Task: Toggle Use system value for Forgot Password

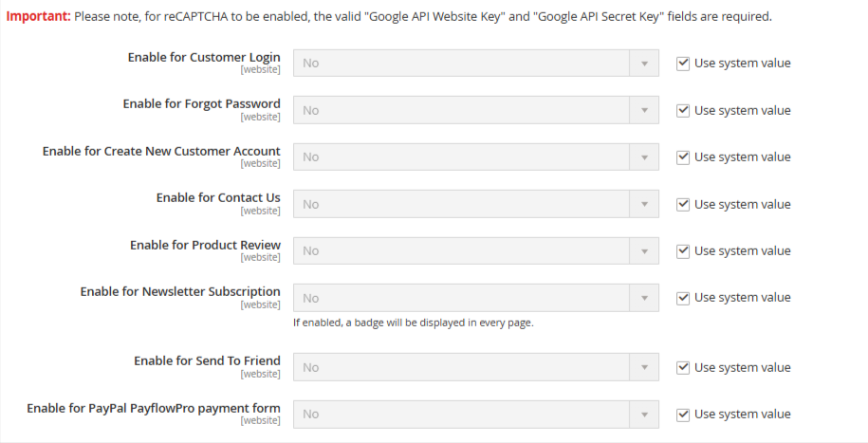Action: click(x=683, y=110)
